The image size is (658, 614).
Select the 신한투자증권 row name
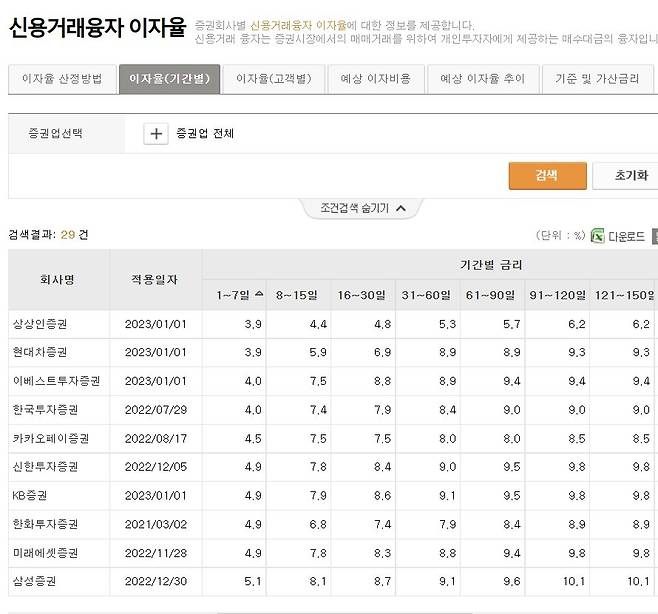[45, 467]
